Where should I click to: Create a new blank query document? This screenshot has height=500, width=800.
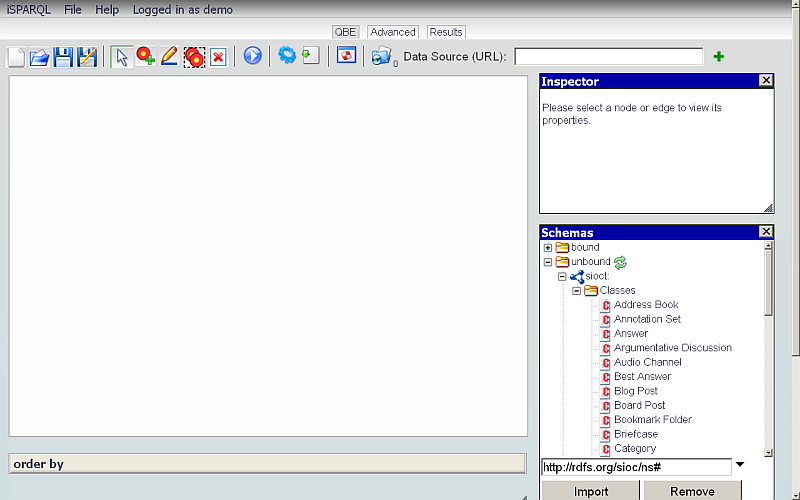[x=16, y=57]
